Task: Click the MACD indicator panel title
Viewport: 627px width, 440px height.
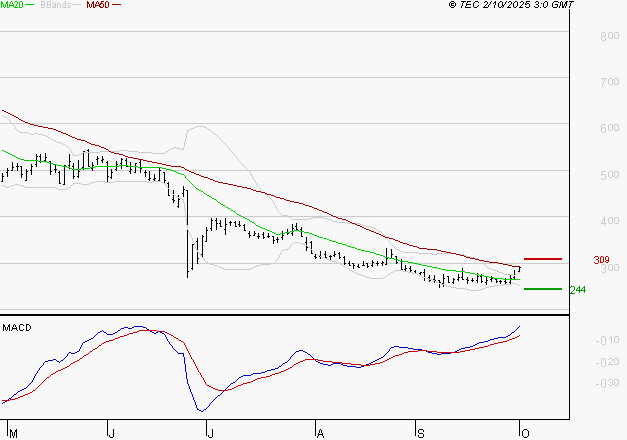Action: coord(15,327)
